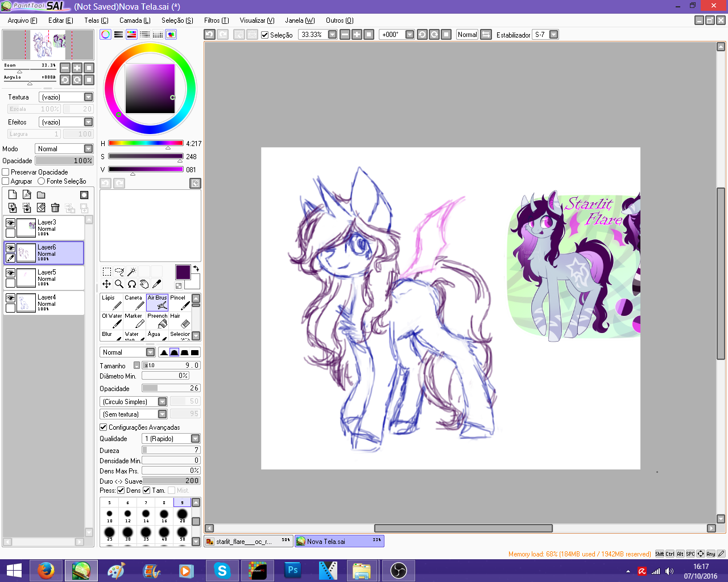The height and width of the screenshot is (582, 728).
Task: Open the Sem textura brush texture dropdown
Action: pos(133,414)
